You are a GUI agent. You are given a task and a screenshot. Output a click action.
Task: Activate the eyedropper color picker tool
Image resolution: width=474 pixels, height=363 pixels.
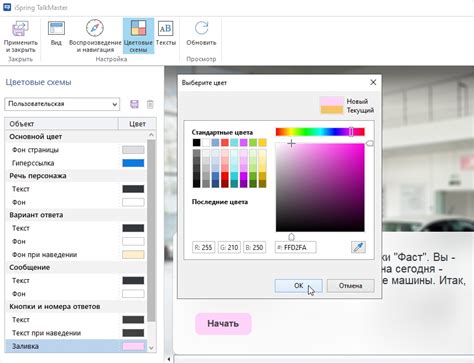tap(358, 247)
